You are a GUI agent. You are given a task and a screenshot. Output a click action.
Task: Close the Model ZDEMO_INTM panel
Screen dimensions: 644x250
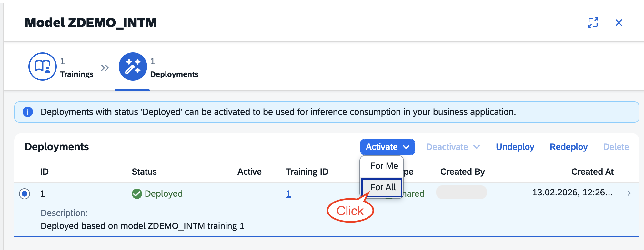(x=619, y=23)
